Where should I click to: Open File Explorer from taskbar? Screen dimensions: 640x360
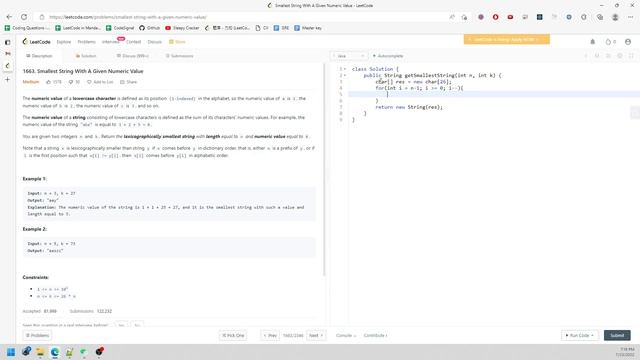[x=40, y=352]
